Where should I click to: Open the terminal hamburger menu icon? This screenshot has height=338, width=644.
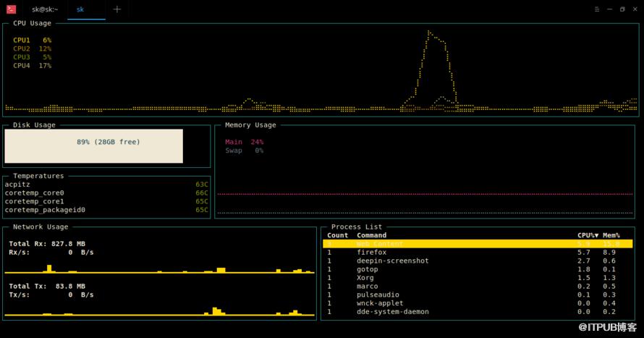click(597, 9)
